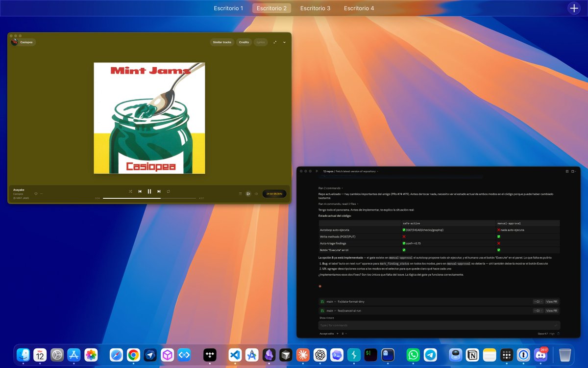Switch to Escritorio 3 desktop

pos(315,8)
